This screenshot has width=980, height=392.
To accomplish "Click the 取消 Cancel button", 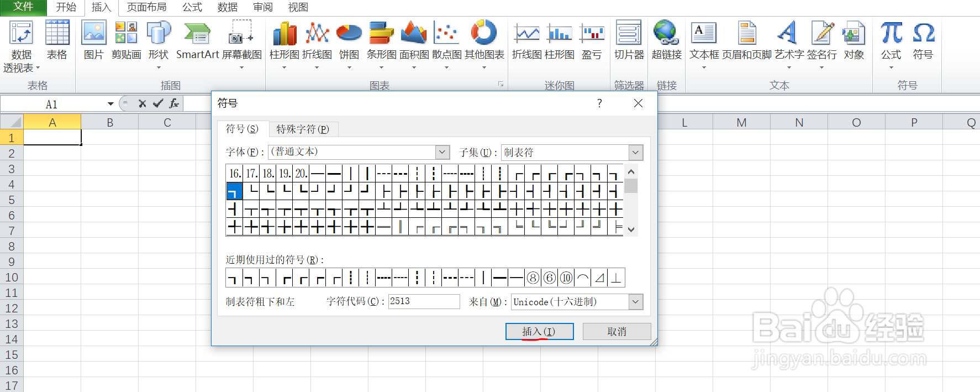I will point(617,331).
